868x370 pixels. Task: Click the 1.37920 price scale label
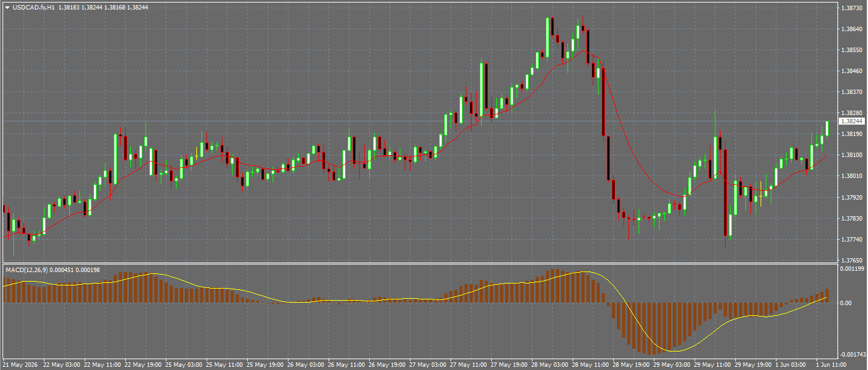pyautogui.click(x=851, y=197)
